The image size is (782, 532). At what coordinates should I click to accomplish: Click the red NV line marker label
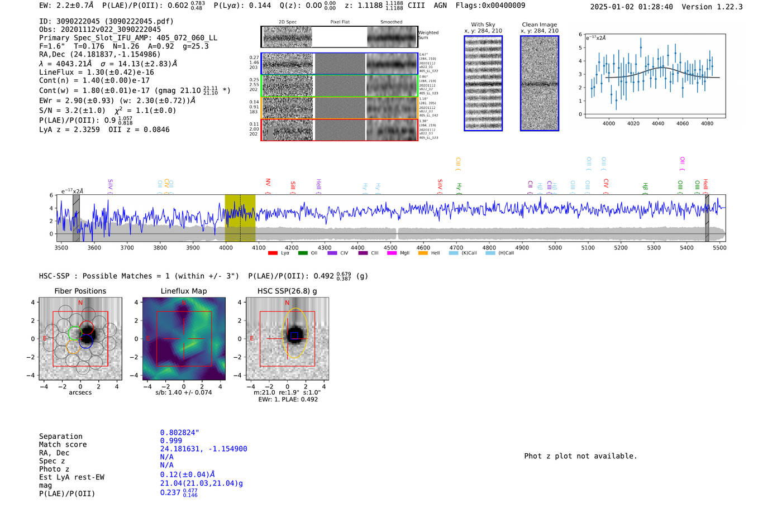pos(268,183)
